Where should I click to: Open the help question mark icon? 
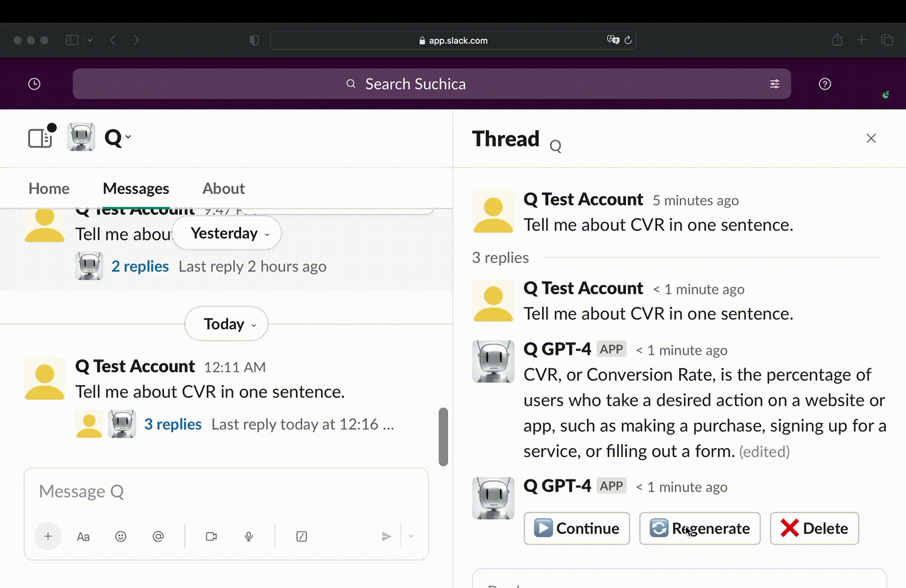[824, 84]
